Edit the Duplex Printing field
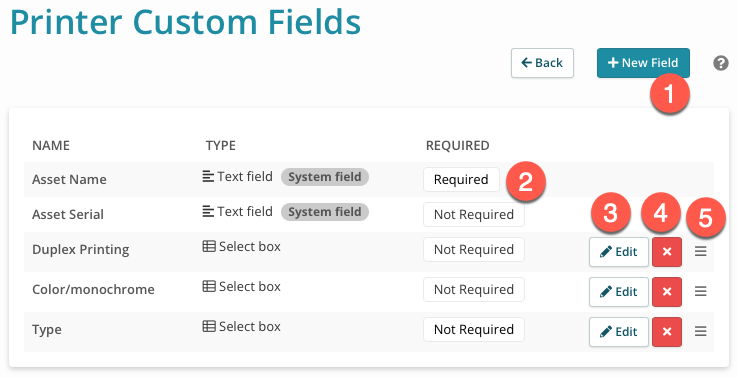This screenshot has height=377, width=738. [x=619, y=252]
